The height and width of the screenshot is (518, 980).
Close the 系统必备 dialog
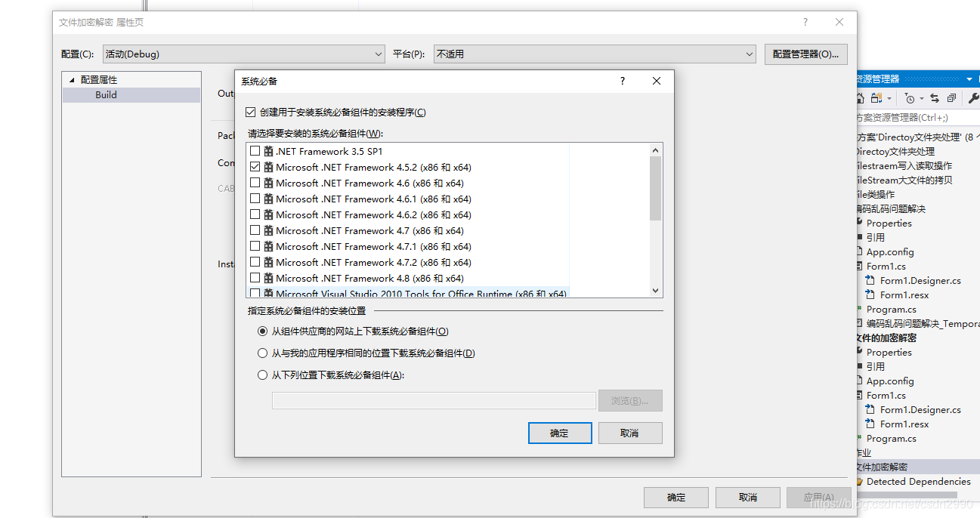coord(657,81)
